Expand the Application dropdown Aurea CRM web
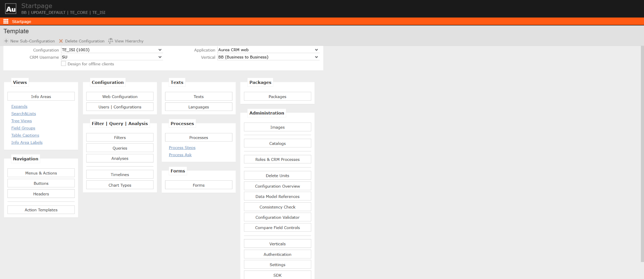The width and height of the screenshot is (644, 279). point(268,50)
